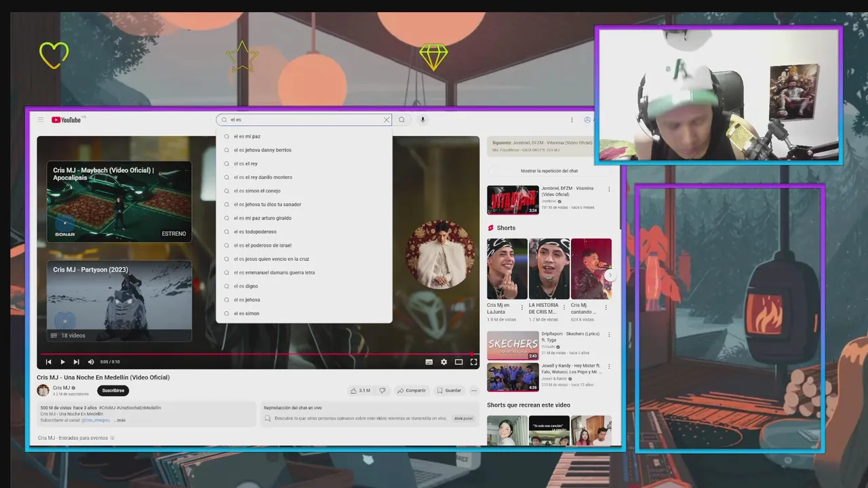The width and height of the screenshot is (868, 488).
Task: Dislike the video with thumbs down
Action: 382,390
